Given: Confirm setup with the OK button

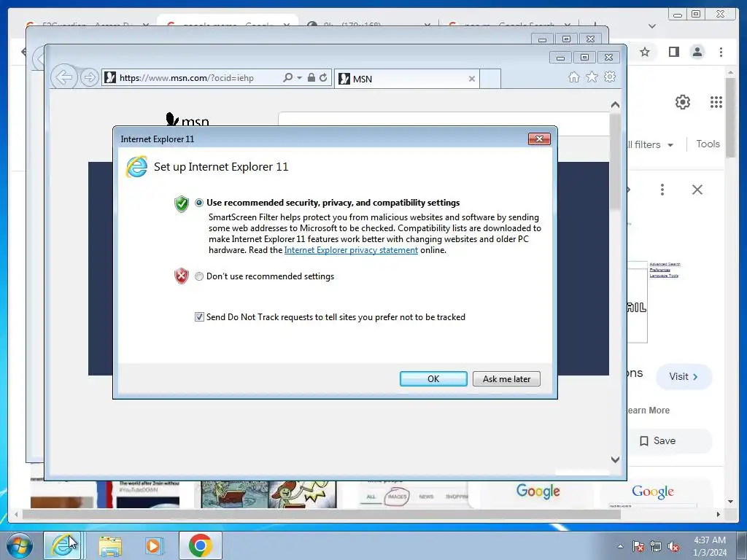Looking at the screenshot, I should pos(433,378).
